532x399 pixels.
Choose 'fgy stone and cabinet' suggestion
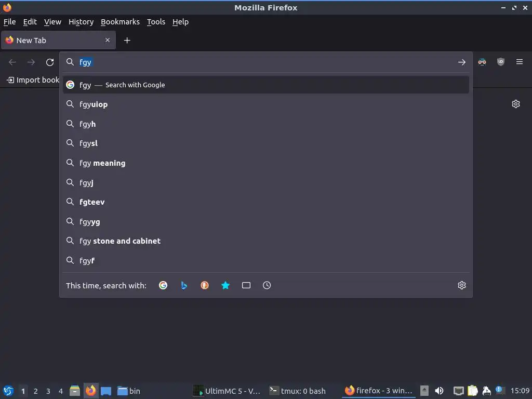pos(266,241)
